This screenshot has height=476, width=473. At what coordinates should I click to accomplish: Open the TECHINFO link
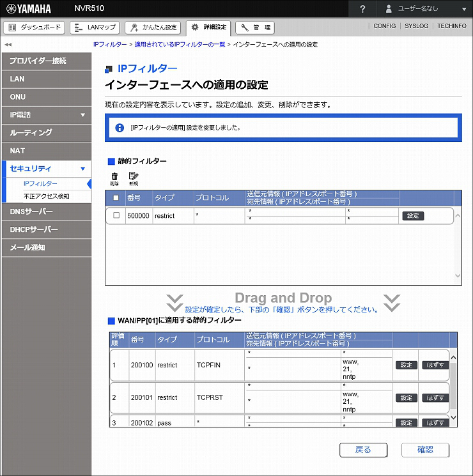point(451,26)
